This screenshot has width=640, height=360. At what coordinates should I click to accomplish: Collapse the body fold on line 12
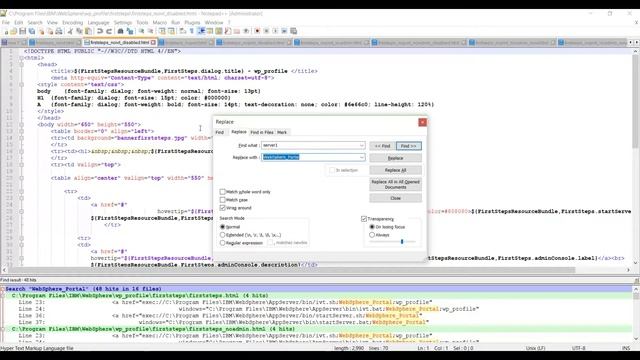tap(21, 124)
